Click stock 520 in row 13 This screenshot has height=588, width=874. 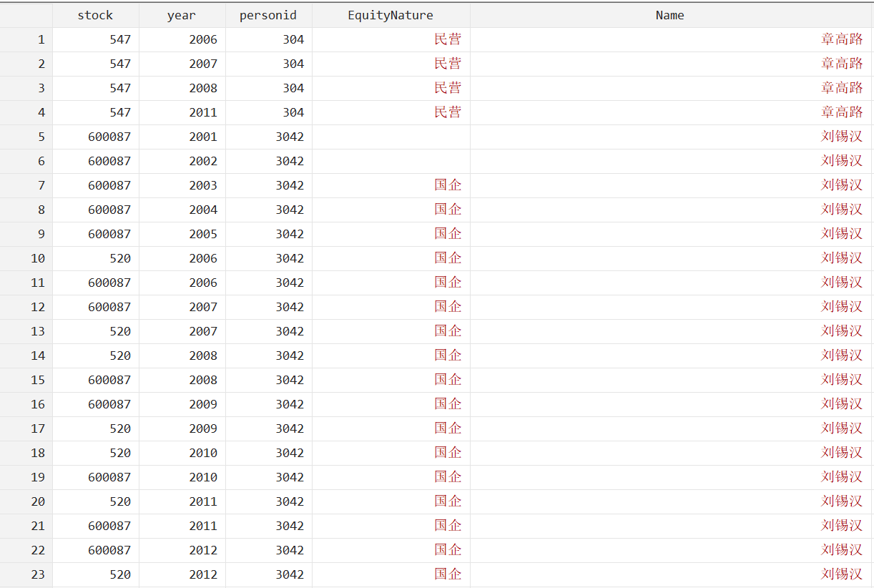[x=120, y=331]
